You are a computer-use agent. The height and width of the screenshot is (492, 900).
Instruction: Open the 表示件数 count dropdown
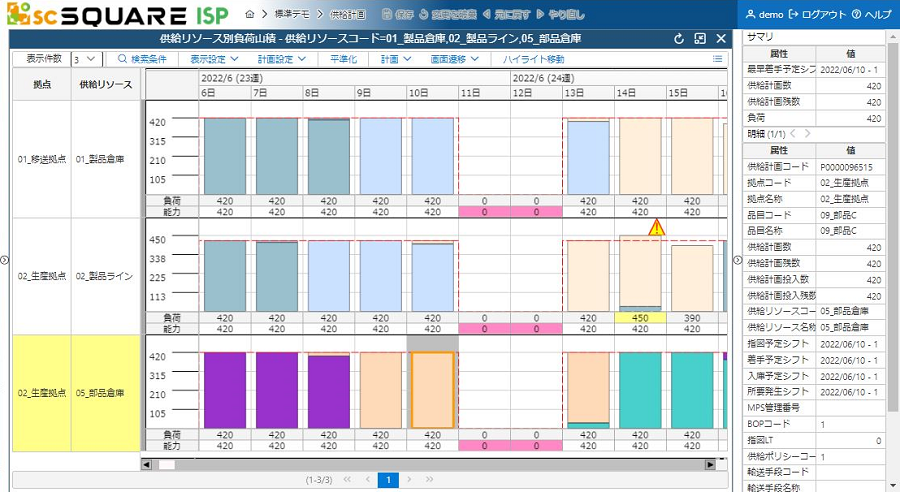(x=85, y=60)
